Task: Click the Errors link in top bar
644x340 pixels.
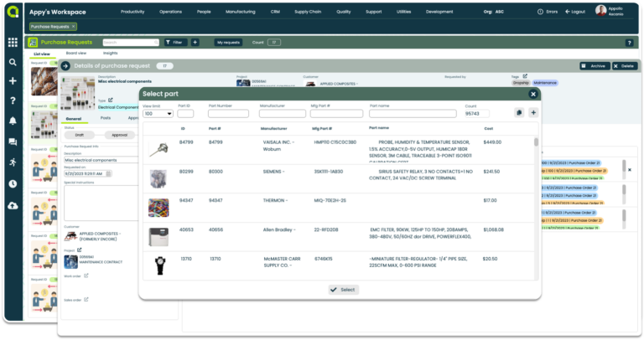Action: (548, 12)
